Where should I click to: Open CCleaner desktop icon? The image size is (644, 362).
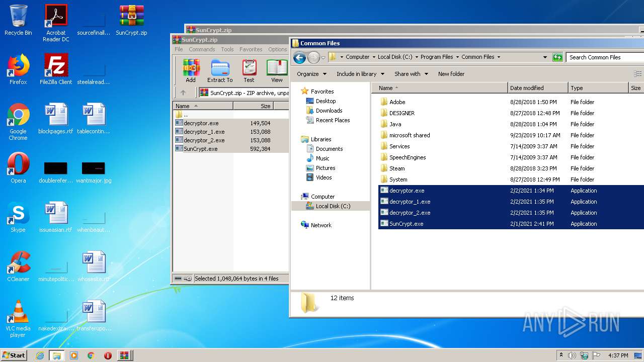[x=18, y=266]
